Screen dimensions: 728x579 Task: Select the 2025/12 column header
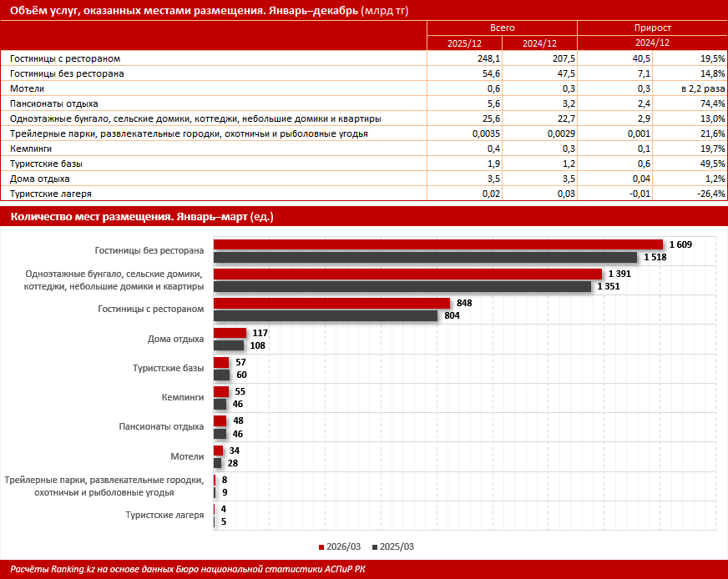(464, 43)
